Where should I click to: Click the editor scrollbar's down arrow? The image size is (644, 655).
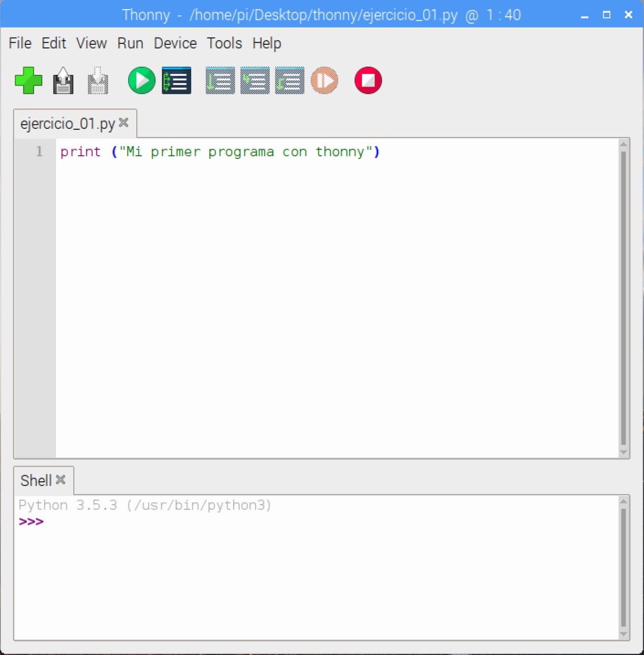tap(624, 453)
